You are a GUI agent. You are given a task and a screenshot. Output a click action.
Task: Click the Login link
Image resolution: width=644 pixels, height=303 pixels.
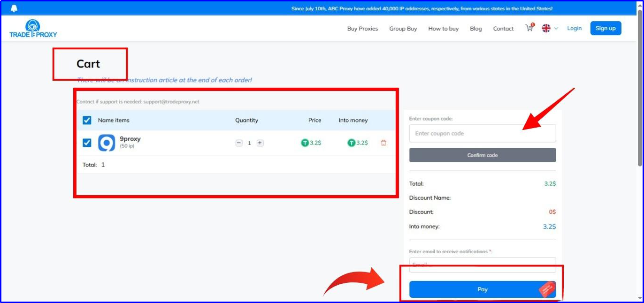tap(574, 28)
